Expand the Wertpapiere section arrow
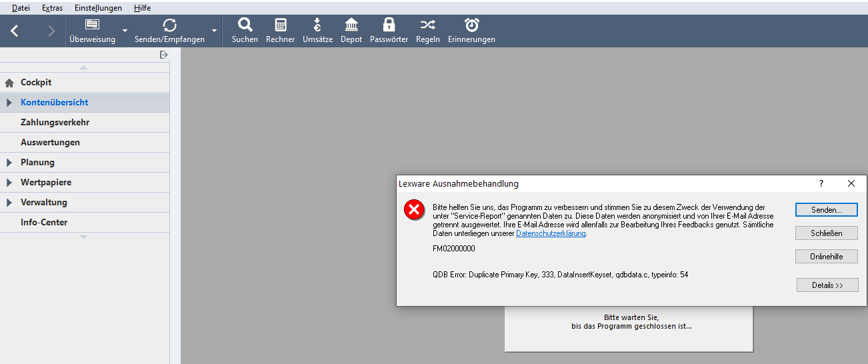The width and height of the screenshot is (868, 364). click(9, 183)
